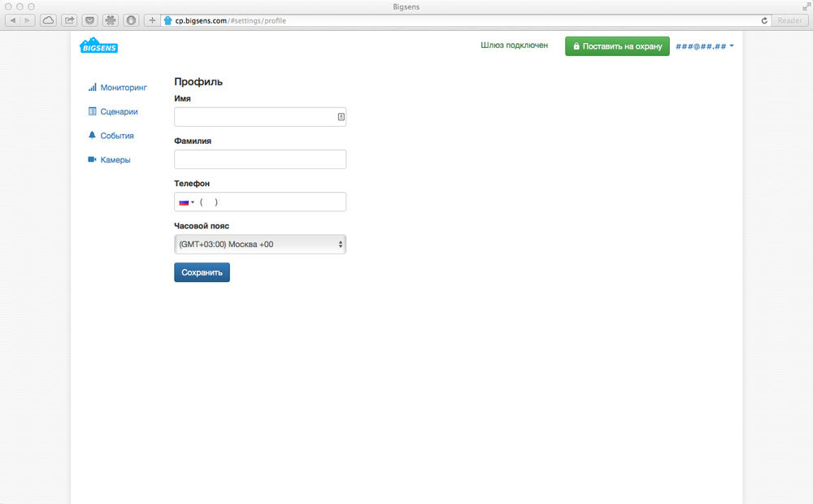
Task: Click Поставить на охрану button
Action: pyautogui.click(x=617, y=46)
